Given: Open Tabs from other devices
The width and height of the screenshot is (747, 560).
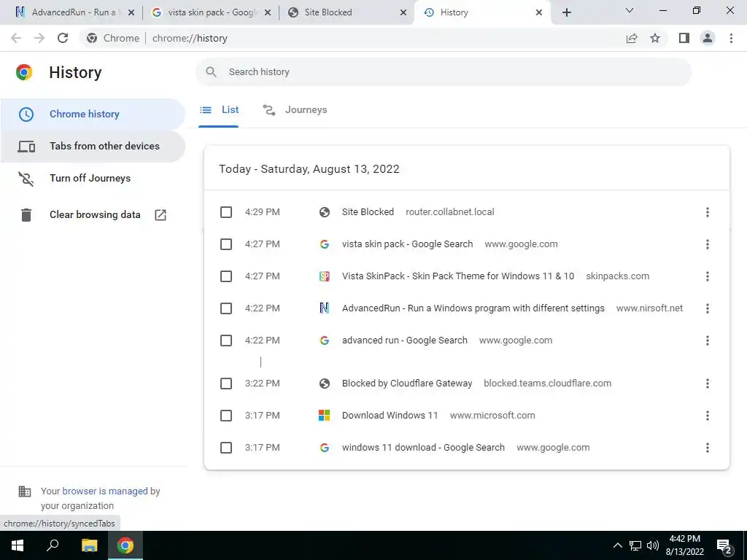Looking at the screenshot, I should [x=93, y=146].
